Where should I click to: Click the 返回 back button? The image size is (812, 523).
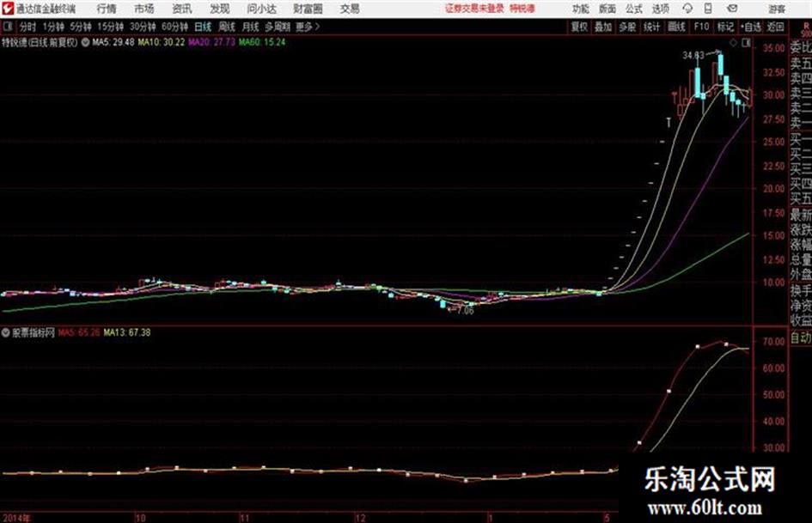[775, 27]
